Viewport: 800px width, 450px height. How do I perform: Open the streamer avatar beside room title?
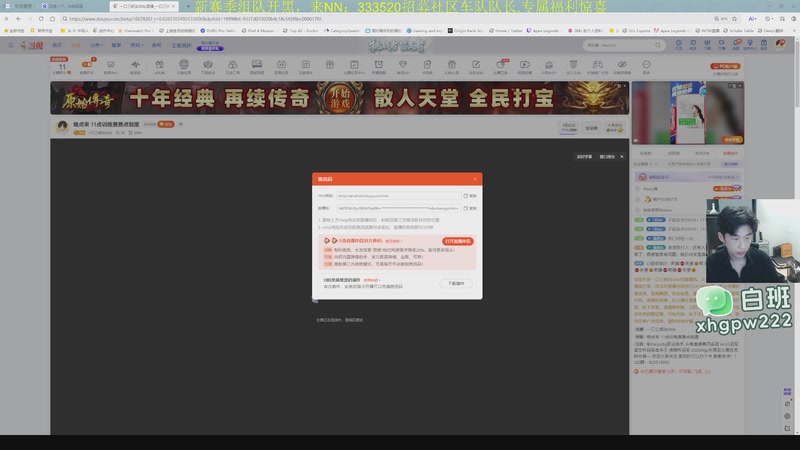click(x=62, y=127)
